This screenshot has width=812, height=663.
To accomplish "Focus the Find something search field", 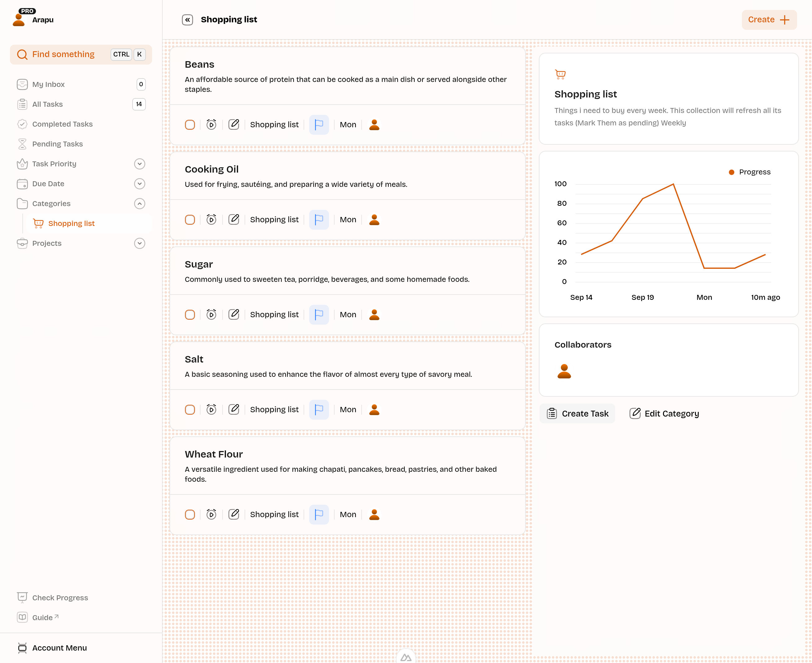I will click(81, 55).
